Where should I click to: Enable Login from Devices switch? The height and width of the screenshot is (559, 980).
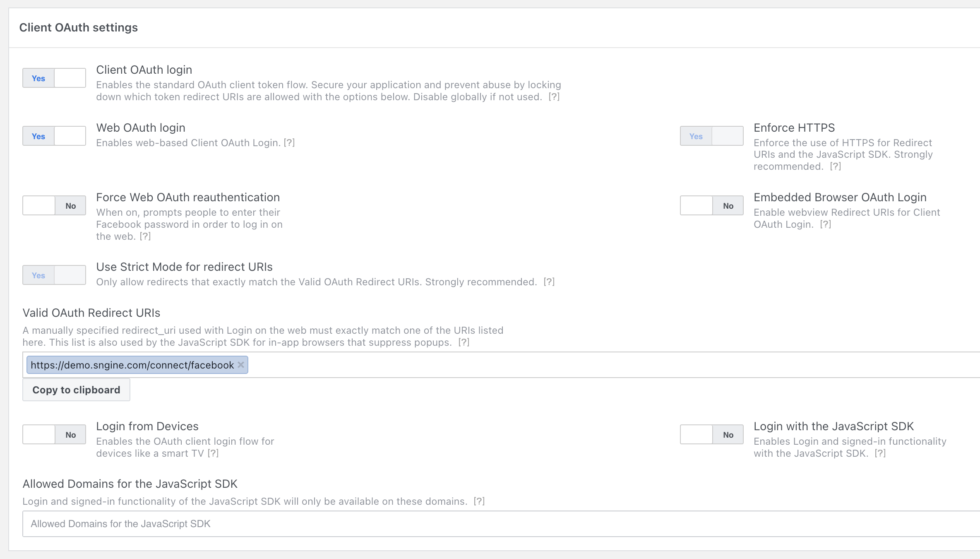[x=54, y=434]
